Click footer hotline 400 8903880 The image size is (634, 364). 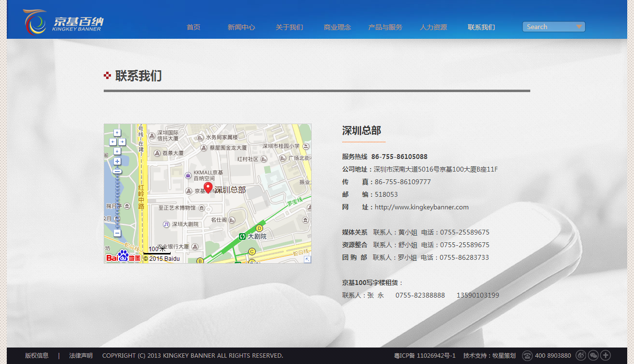point(553,356)
